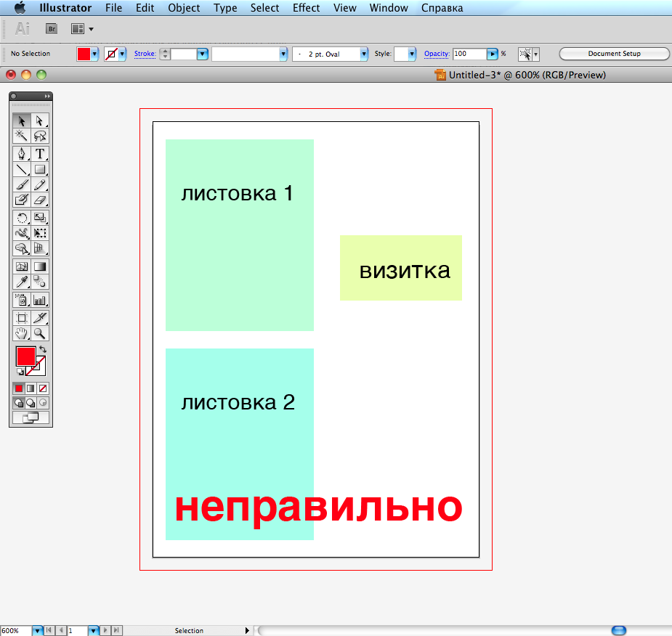Screen dimensions: 672x636
Task: Open the stroke color dropdown in control bar
Action: [x=123, y=54]
